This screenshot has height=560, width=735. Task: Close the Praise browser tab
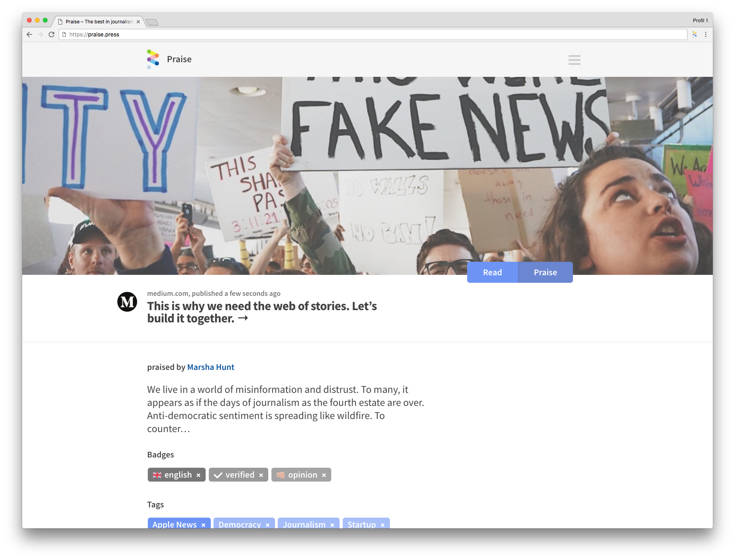tap(138, 22)
